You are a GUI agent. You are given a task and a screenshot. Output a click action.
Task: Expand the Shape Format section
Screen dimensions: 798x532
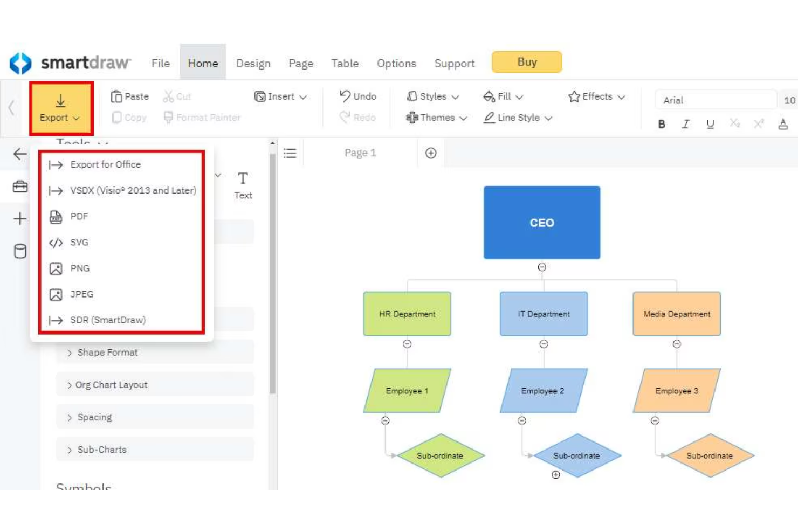pyautogui.click(x=155, y=353)
